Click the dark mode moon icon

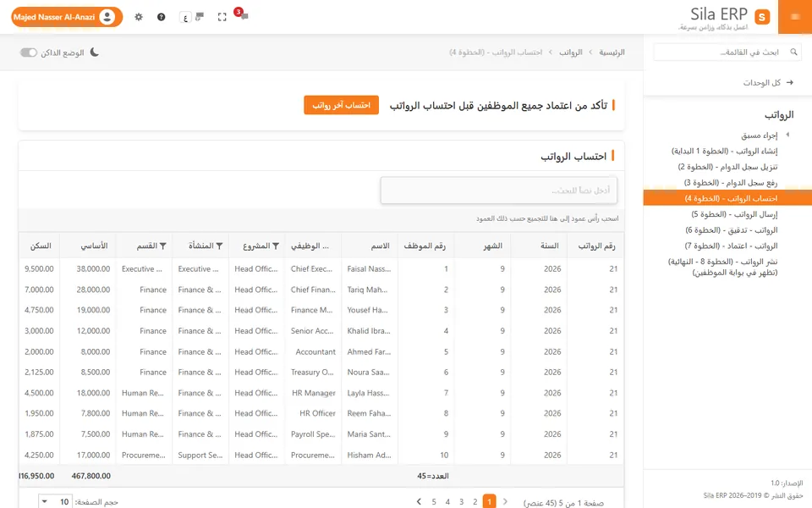click(94, 52)
